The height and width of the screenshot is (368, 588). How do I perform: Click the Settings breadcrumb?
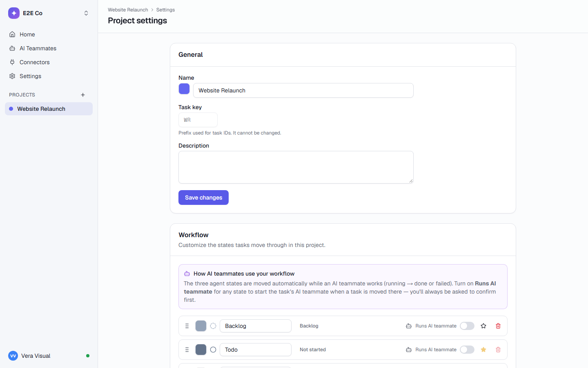[x=165, y=10]
